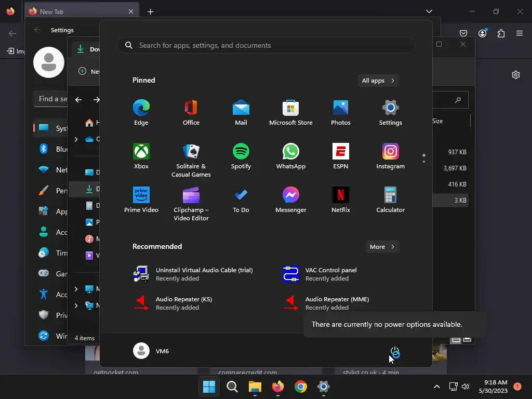This screenshot has width=532, height=399.
Task: Go back in File Explorer navigation
Action: (x=78, y=100)
